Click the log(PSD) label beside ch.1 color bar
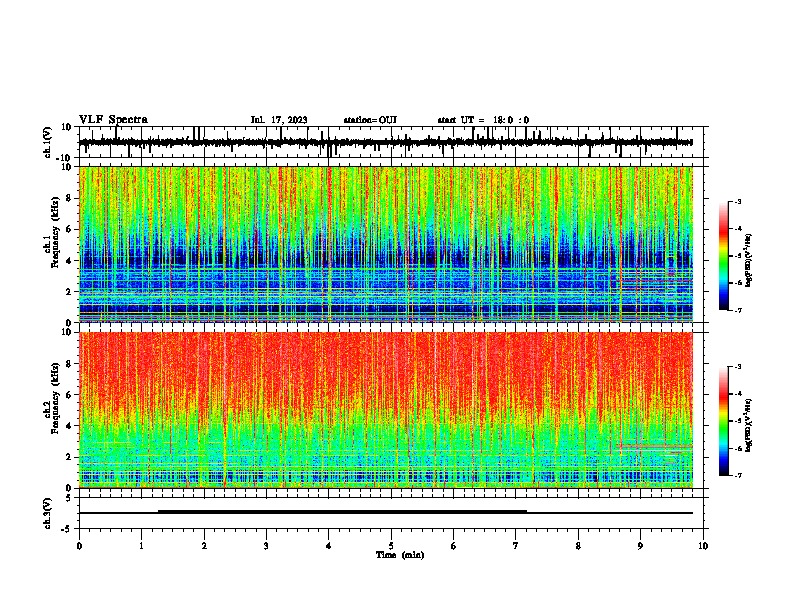Image resolution: width=792 pixels, height=612 pixels. click(749, 260)
